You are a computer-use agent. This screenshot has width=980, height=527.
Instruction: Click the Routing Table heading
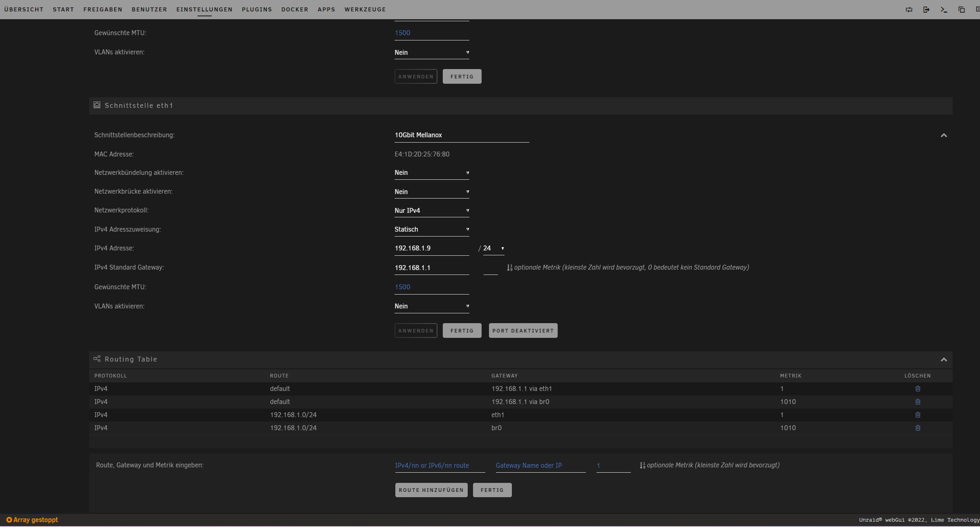tap(131, 359)
